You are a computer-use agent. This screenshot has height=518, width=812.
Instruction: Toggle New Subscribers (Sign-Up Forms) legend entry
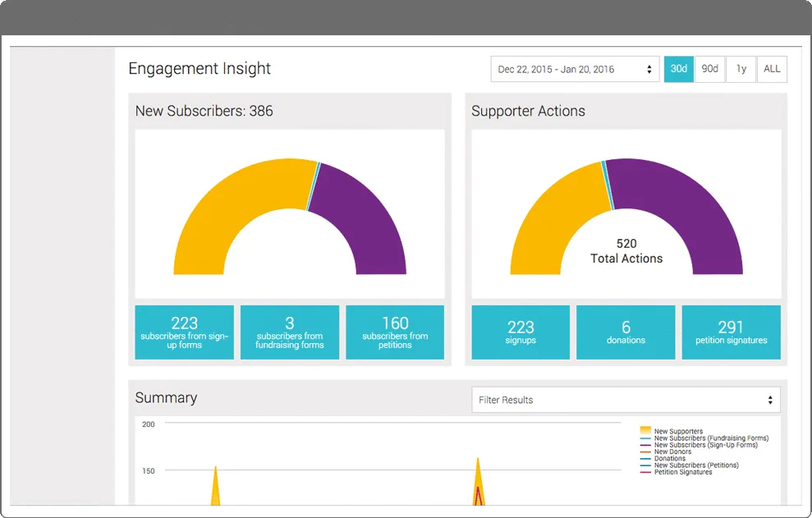coord(699,445)
